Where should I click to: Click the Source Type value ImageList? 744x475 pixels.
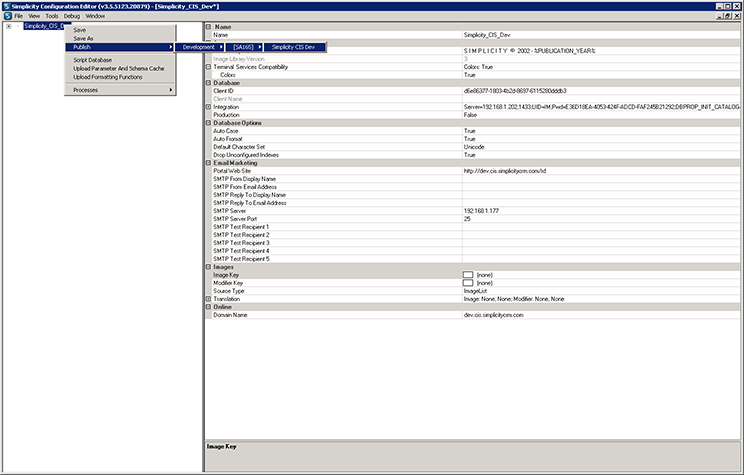(601, 291)
